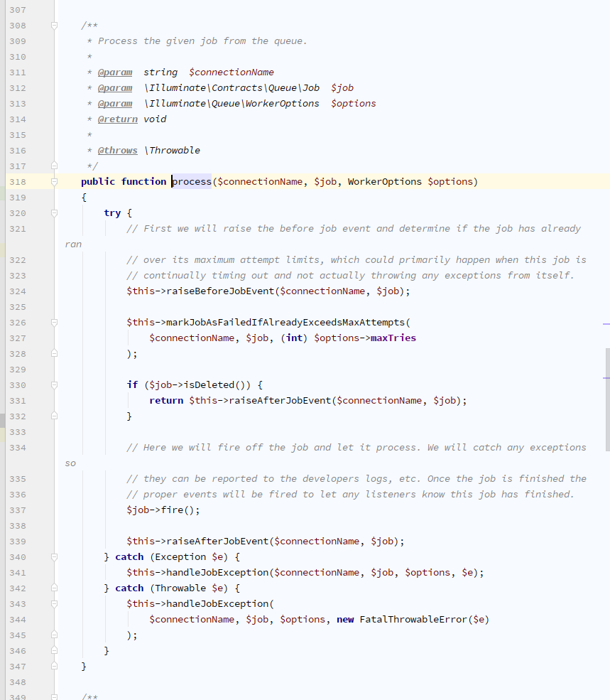
Task: Fold the catch Exception block at line 340
Action: 54,556
